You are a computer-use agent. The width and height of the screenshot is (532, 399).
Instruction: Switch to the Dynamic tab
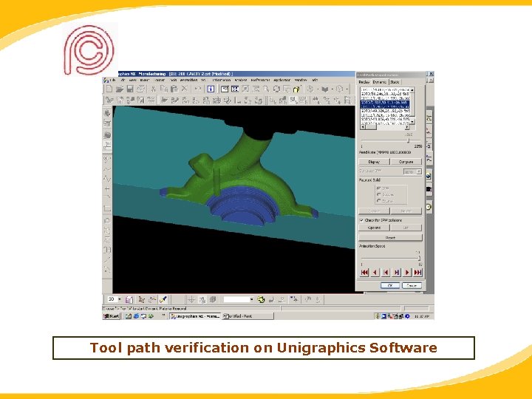[379, 82]
